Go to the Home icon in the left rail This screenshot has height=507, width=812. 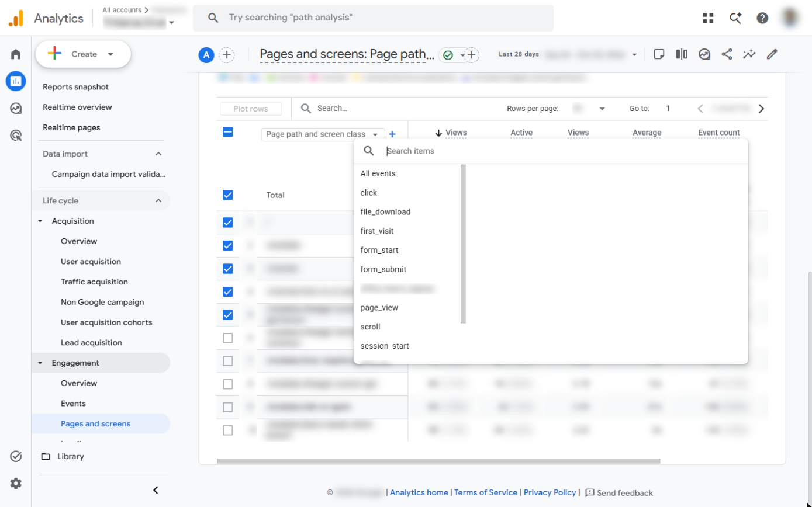(x=16, y=54)
